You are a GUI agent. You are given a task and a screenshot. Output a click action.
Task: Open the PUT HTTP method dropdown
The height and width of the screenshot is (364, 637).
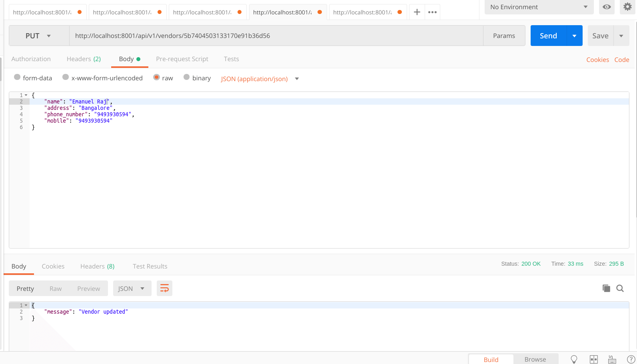coord(39,36)
